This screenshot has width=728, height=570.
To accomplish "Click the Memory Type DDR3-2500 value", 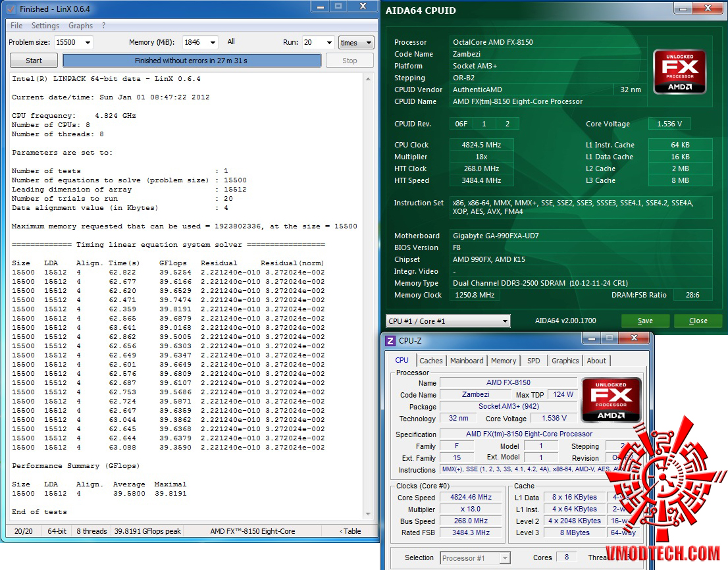I will pyautogui.click(x=581, y=283).
